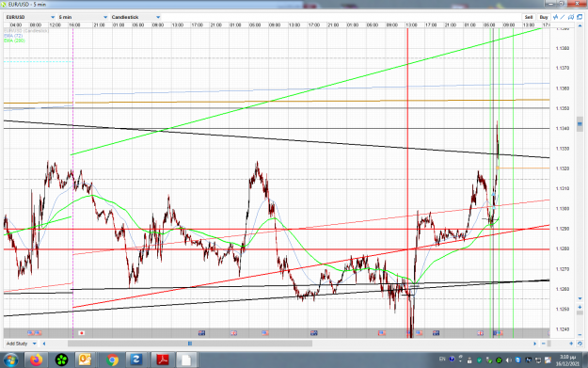Click the Sell button
The image size is (588, 368).
(529, 17)
